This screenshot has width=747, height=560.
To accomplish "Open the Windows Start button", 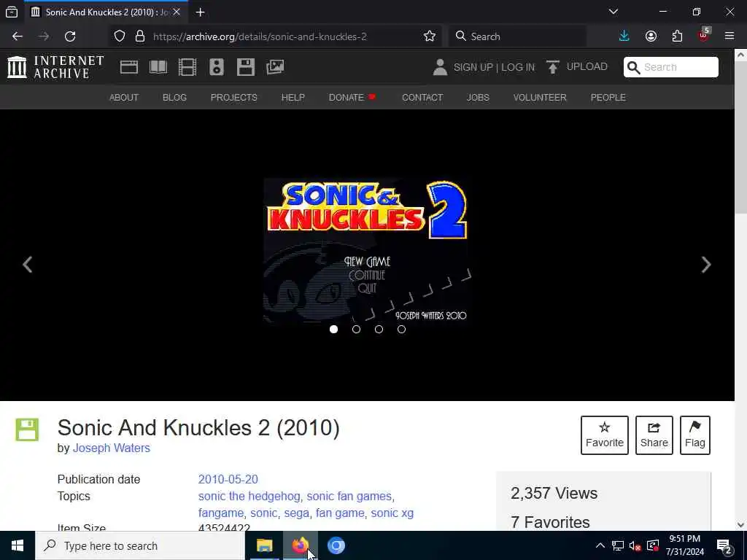I will coord(18,545).
